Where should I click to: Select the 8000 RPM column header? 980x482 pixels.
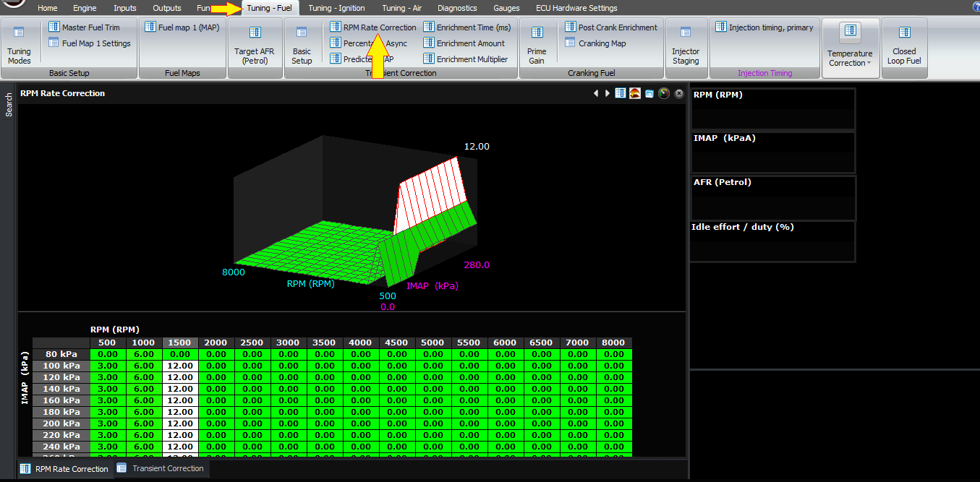click(x=614, y=343)
